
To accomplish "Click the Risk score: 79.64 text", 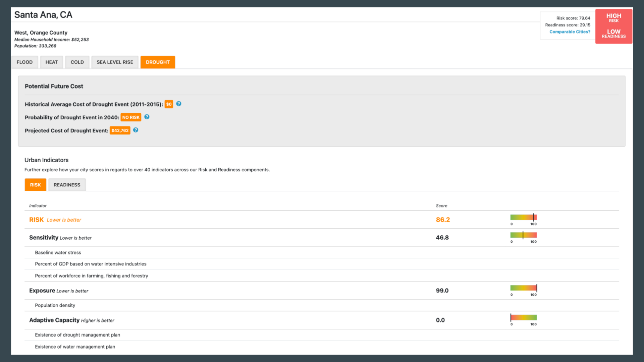I will [573, 18].
